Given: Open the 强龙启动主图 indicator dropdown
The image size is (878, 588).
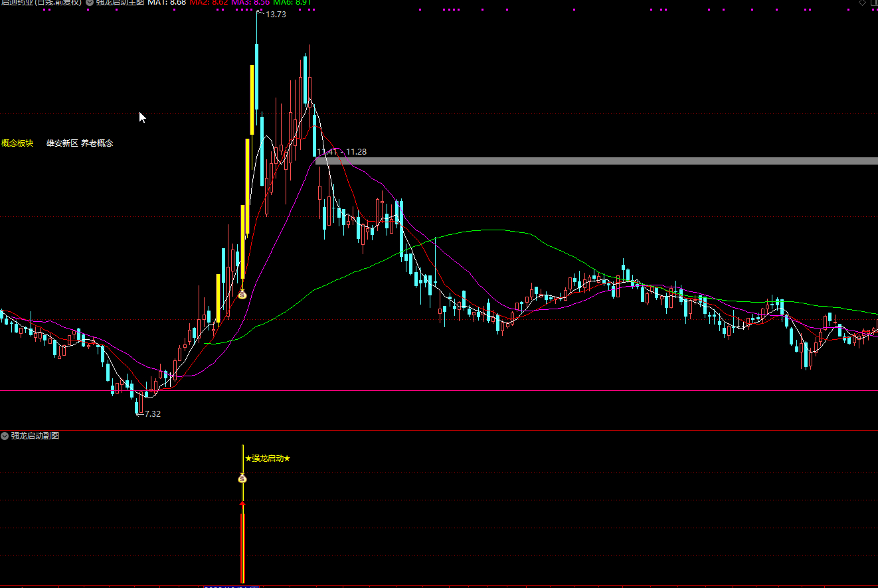Looking at the screenshot, I should [x=90, y=3].
